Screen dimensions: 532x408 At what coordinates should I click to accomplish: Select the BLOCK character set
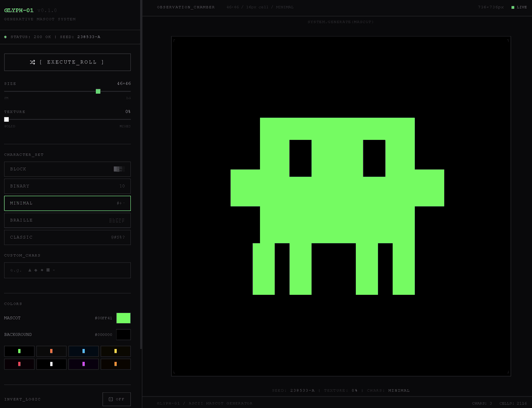[x=67, y=169]
